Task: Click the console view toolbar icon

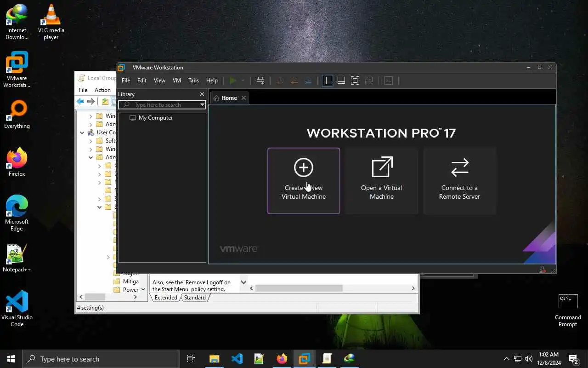Action: (389, 80)
